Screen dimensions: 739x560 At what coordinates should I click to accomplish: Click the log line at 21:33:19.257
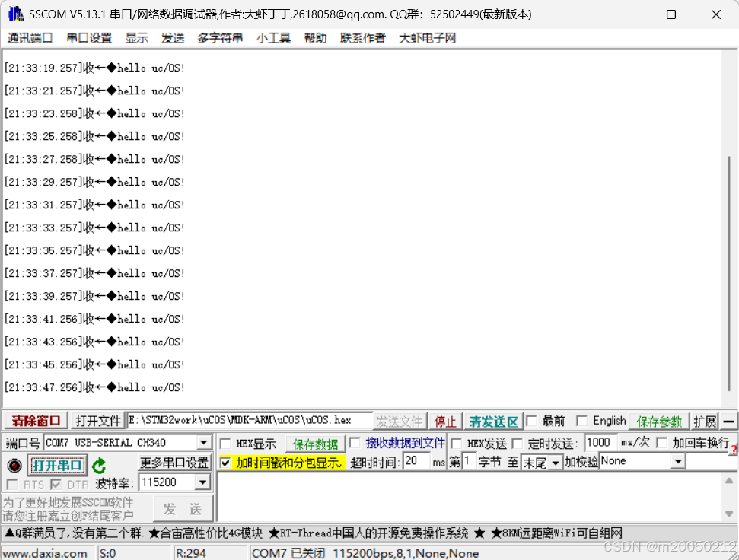click(x=94, y=68)
